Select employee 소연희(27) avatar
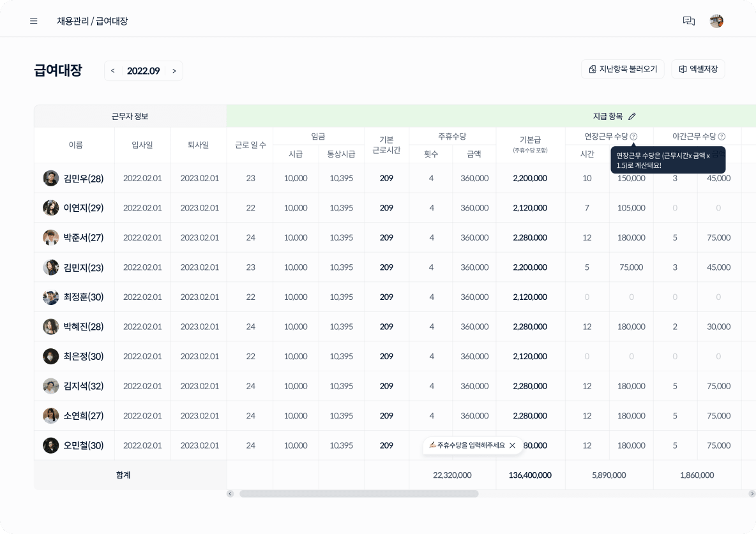Viewport: 756px width, 534px height. (50, 416)
